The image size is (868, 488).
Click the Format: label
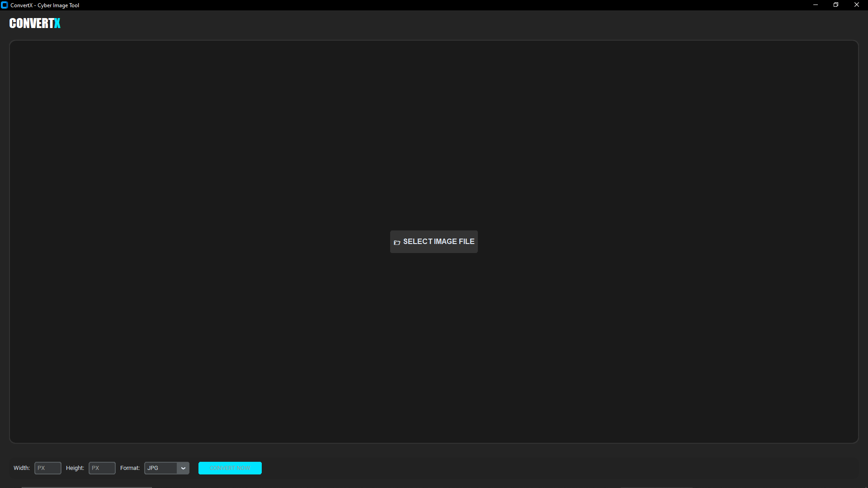pyautogui.click(x=130, y=468)
